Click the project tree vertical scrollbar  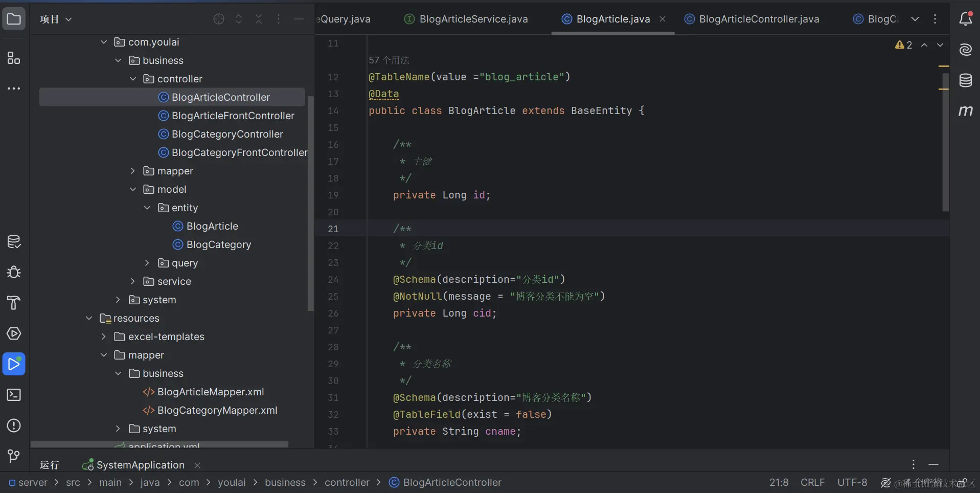(x=310, y=204)
